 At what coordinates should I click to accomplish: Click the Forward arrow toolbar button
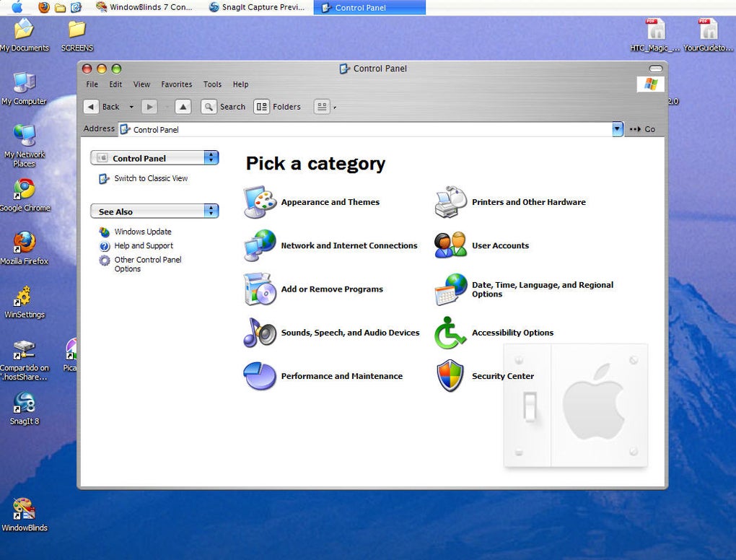tap(149, 107)
